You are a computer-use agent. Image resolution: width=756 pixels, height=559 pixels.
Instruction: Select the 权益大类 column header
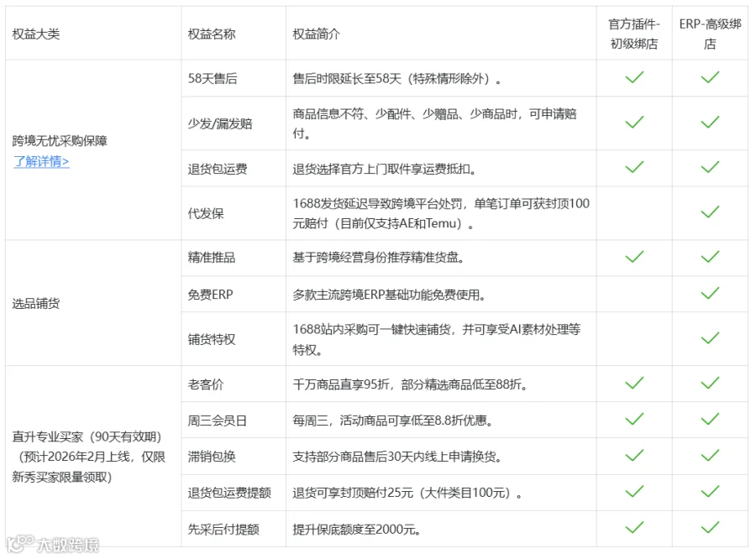pyautogui.click(x=36, y=34)
